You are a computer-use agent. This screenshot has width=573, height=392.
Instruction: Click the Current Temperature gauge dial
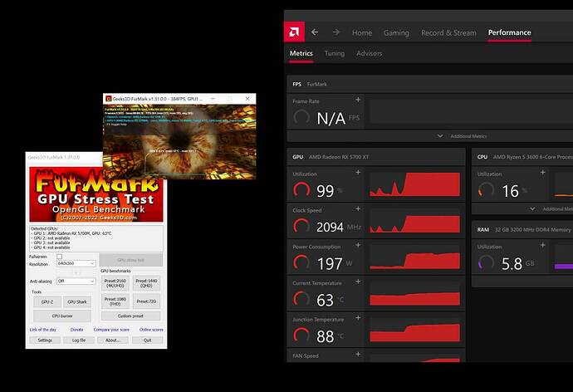301,299
